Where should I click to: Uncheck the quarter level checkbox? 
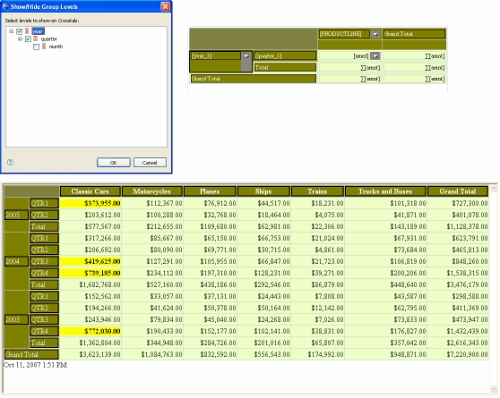pos(28,39)
